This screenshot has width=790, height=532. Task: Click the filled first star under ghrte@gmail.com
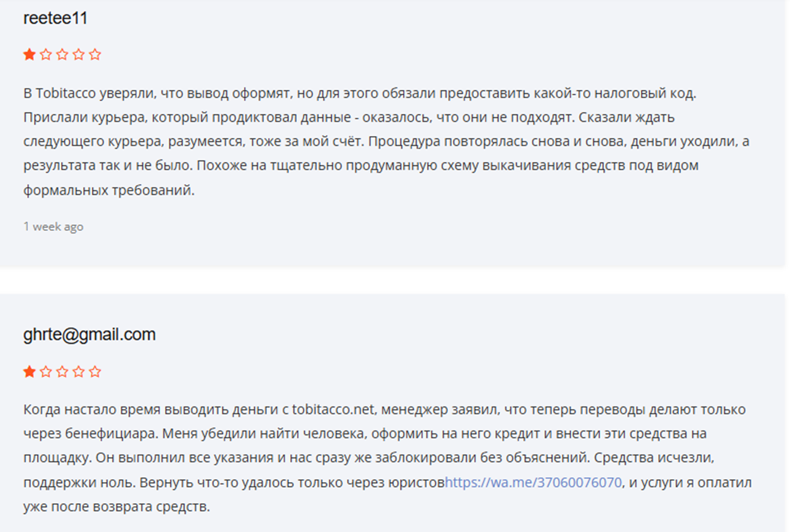pyautogui.click(x=29, y=372)
